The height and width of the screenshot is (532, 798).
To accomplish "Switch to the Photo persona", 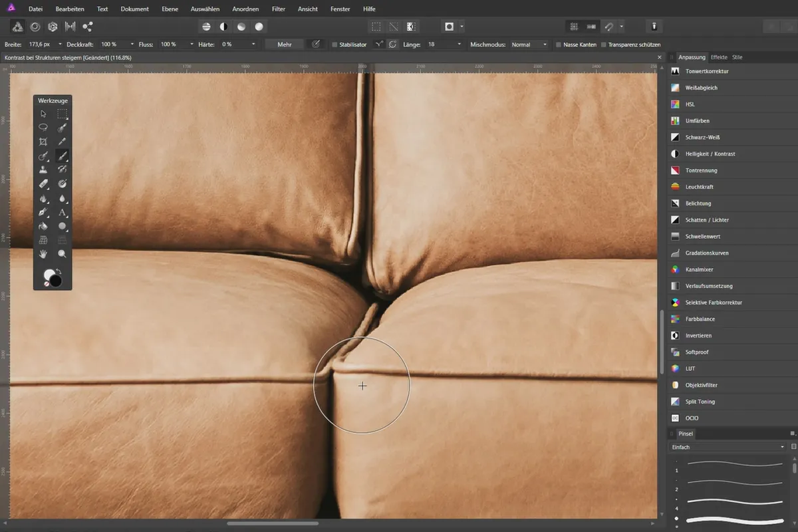I will tap(17, 27).
